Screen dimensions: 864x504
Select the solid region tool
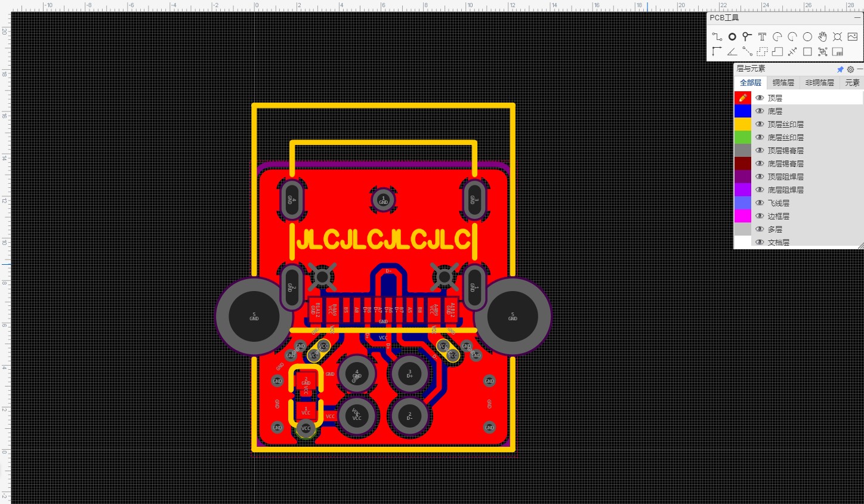(x=777, y=51)
